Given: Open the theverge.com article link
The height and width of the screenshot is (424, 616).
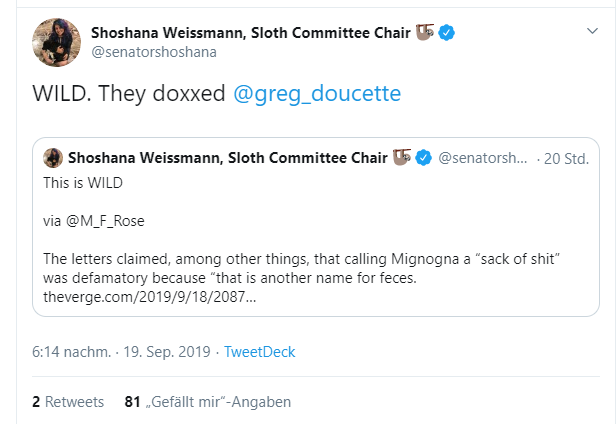Looking at the screenshot, I should click(150, 297).
